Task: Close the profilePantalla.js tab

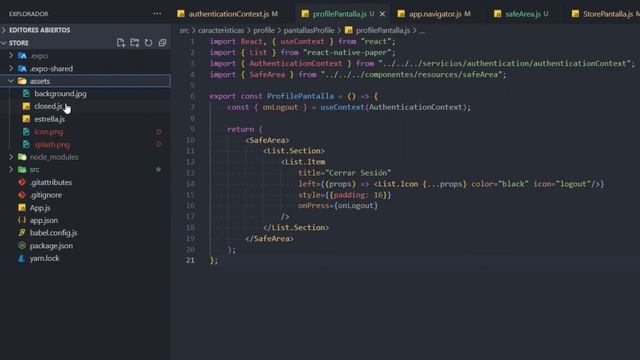Action: pos(382,14)
